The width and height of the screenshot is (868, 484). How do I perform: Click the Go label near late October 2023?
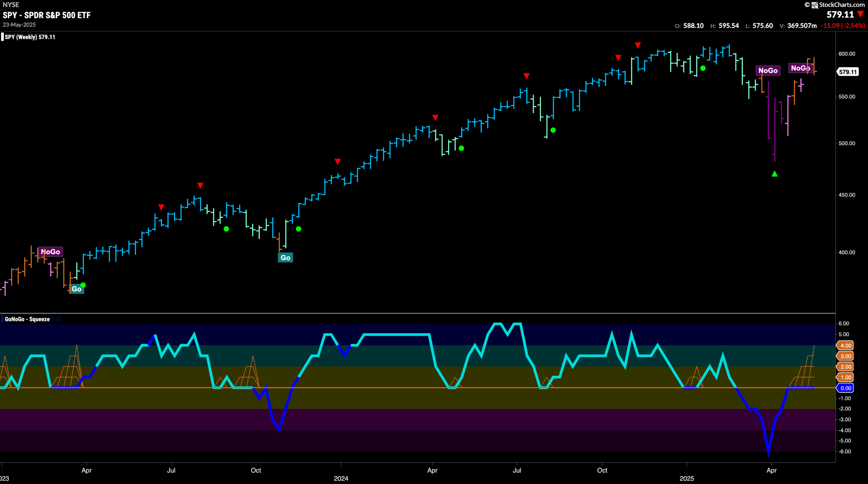pyautogui.click(x=285, y=258)
